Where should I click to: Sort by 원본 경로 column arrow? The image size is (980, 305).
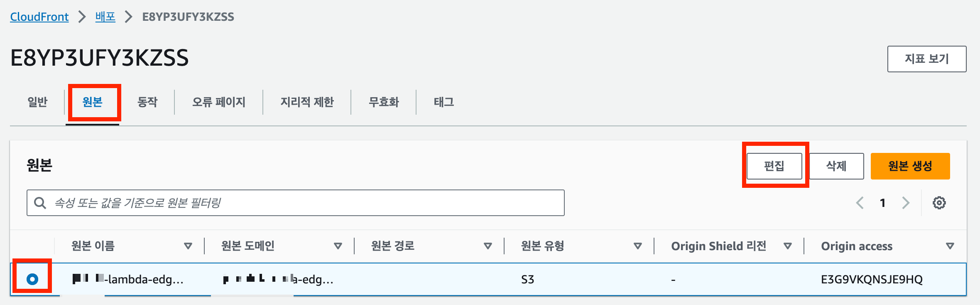(x=488, y=246)
